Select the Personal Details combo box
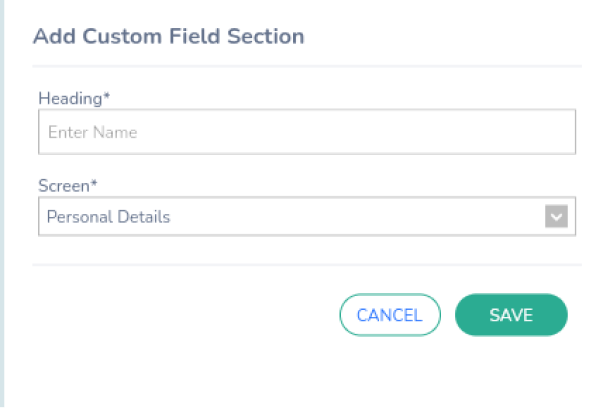This screenshot has height=408, width=603. pos(307,216)
